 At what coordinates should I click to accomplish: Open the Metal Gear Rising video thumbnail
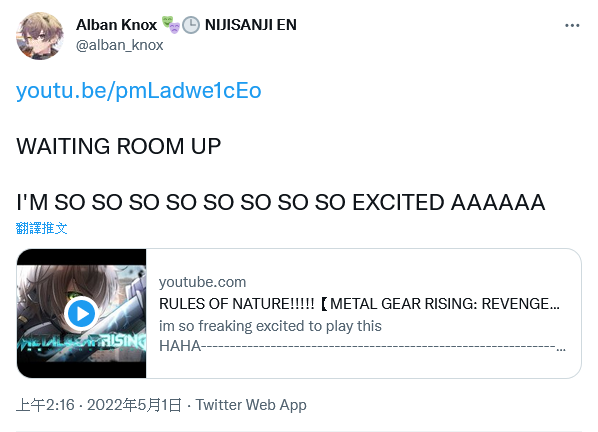tap(81, 313)
